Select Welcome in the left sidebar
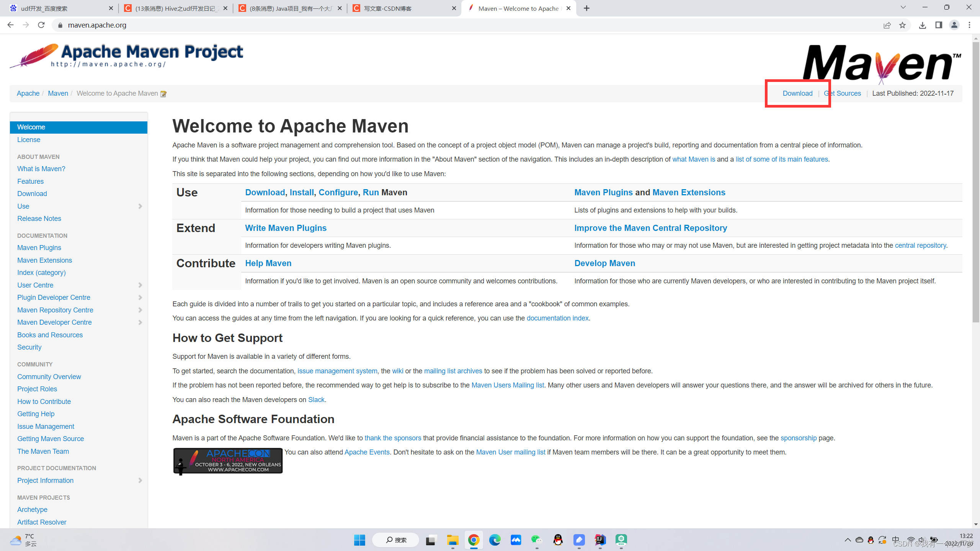This screenshot has height=551, width=980. [x=78, y=127]
